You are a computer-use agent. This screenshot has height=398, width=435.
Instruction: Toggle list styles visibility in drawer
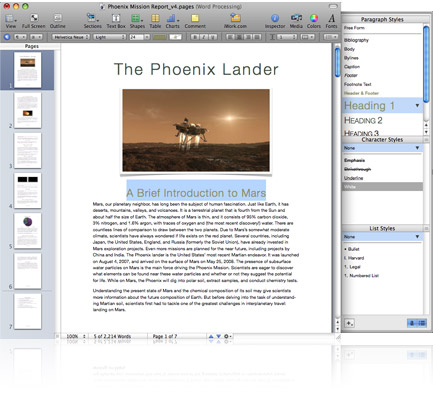422,323
